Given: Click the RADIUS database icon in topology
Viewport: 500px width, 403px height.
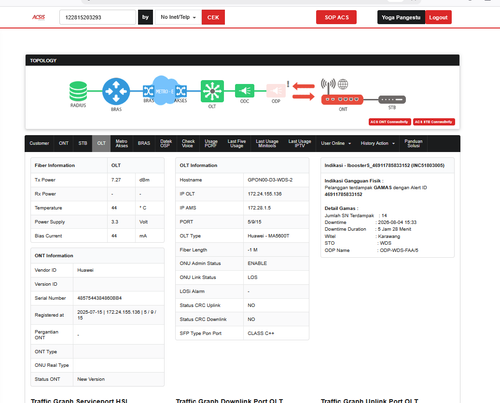Looking at the screenshot, I should pyautogui.click(x=78, y=91).
